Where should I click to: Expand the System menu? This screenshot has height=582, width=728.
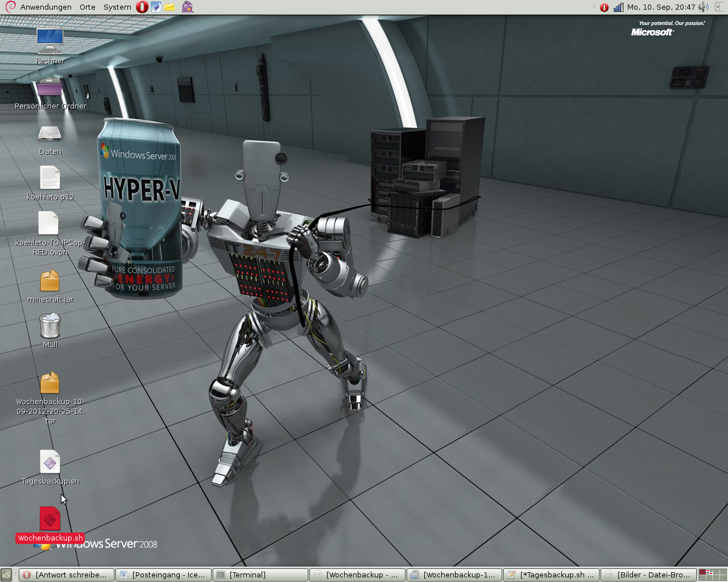point(117,7)
